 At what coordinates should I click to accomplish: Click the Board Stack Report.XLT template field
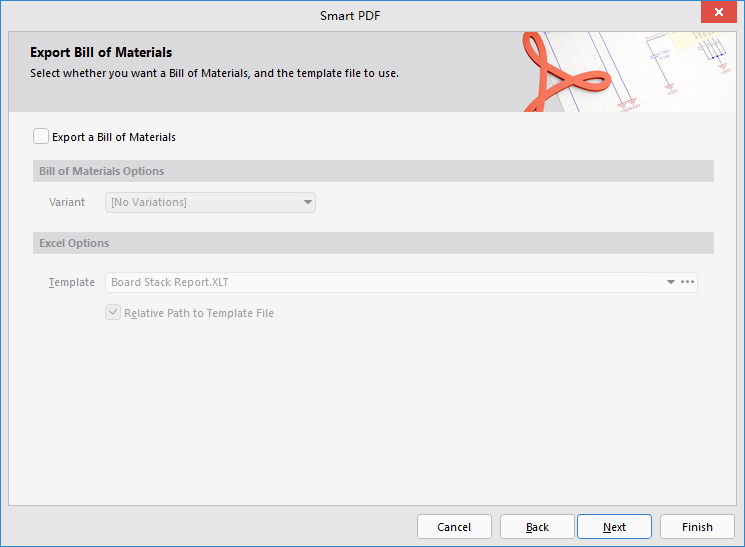(x=380, y=282)
